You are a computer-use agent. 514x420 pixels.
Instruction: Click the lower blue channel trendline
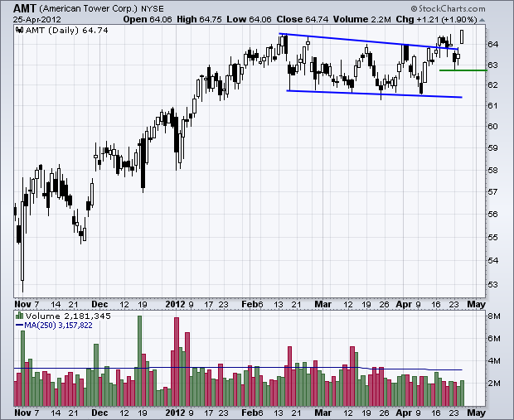(x=374, y=94)
